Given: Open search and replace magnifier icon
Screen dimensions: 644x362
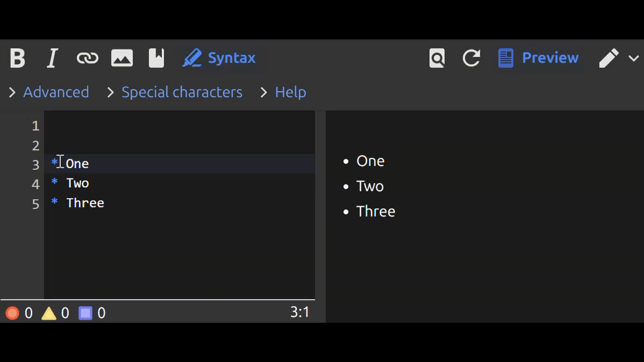Looking at the screenshot, I should click(437, 58).
